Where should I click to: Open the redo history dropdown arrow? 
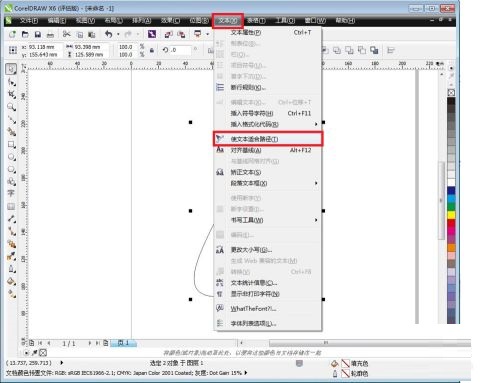coord(137,34)
